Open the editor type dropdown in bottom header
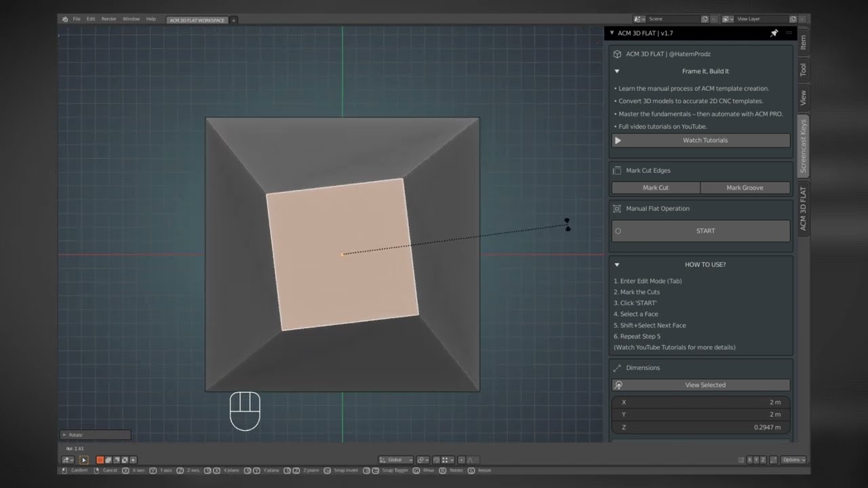 [x=66, y=460]
